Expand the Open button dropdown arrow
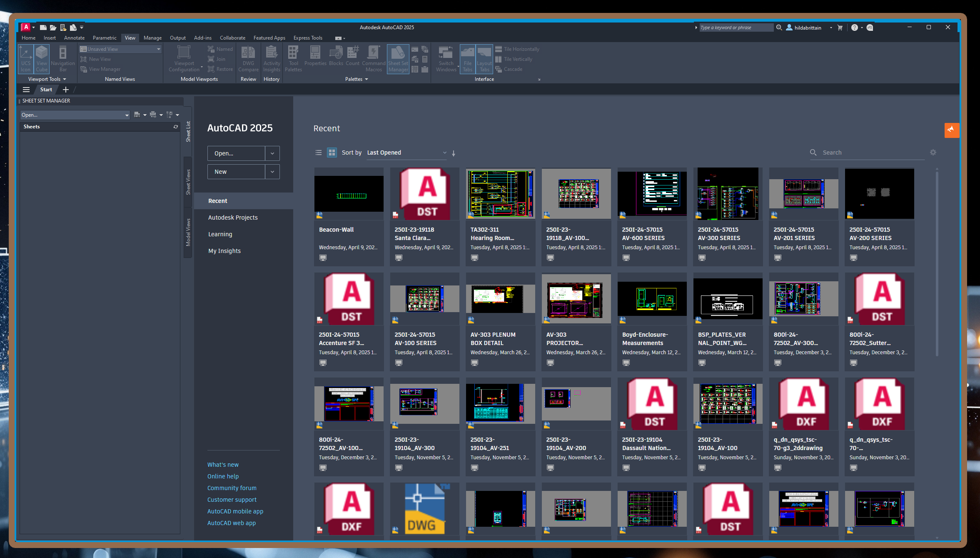The height and width of the screenshot is (558, 980). pos(272,153)
